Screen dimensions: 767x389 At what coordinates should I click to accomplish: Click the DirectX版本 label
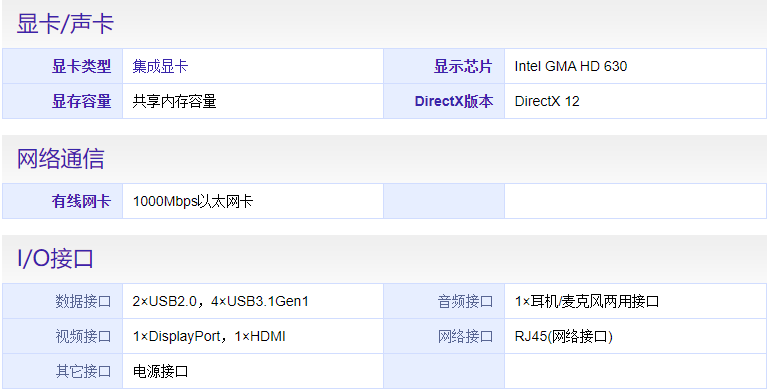pos(453,101)
